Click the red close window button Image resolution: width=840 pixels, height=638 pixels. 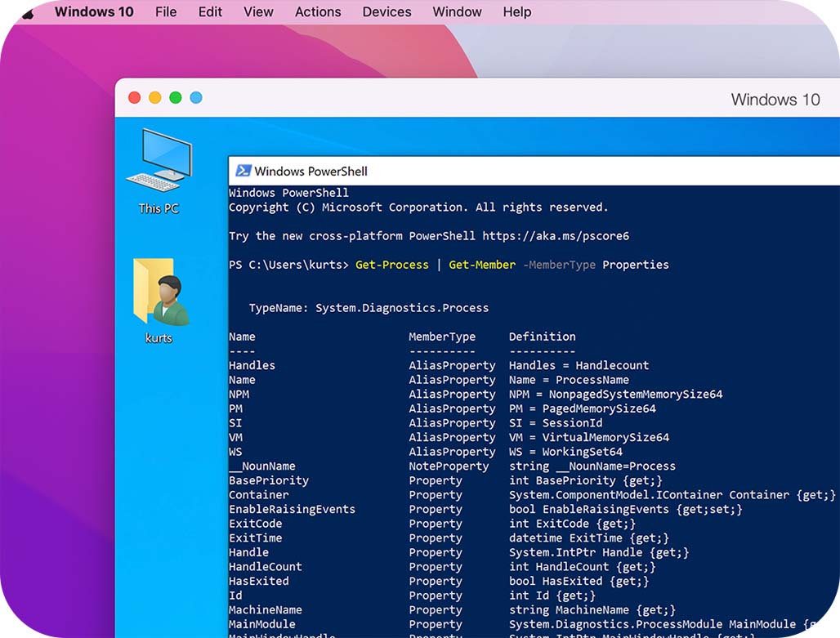point(135,97)
